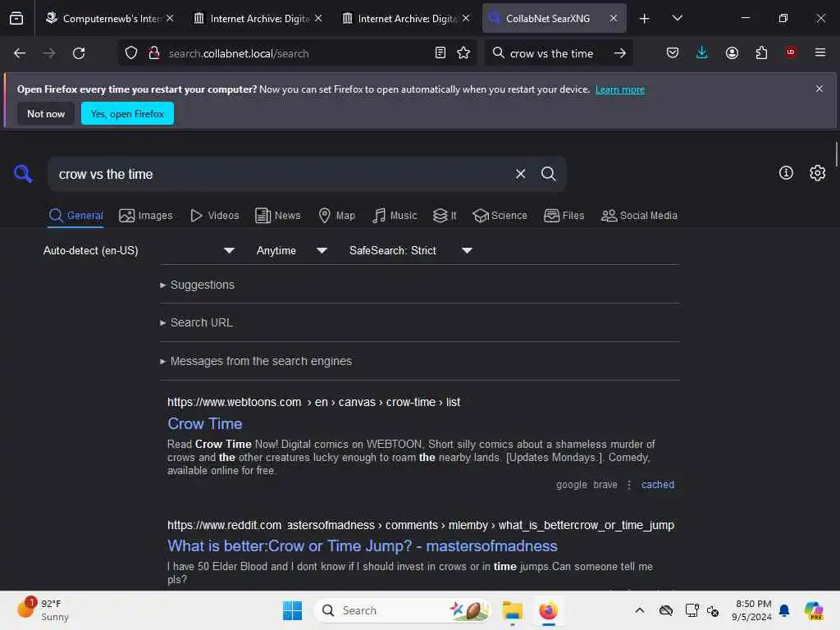
Task: Bookmark this page with the star
Action: coord(463,53)
